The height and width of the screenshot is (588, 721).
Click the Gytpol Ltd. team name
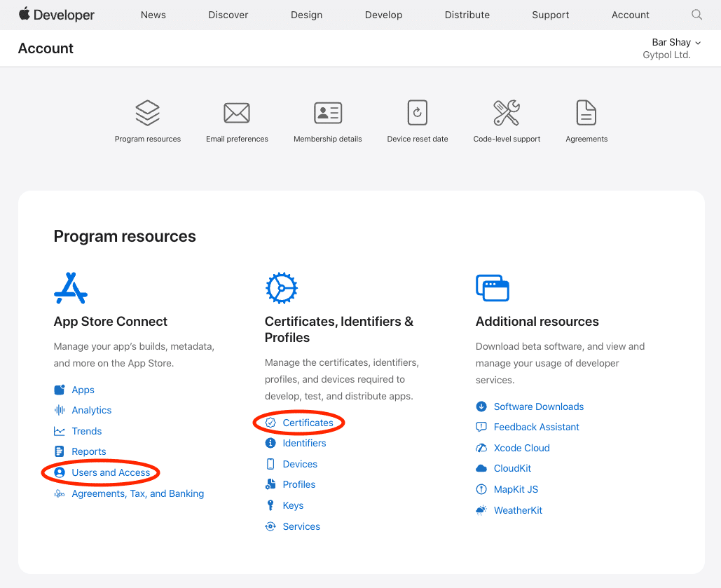click(x=666, y=55)
